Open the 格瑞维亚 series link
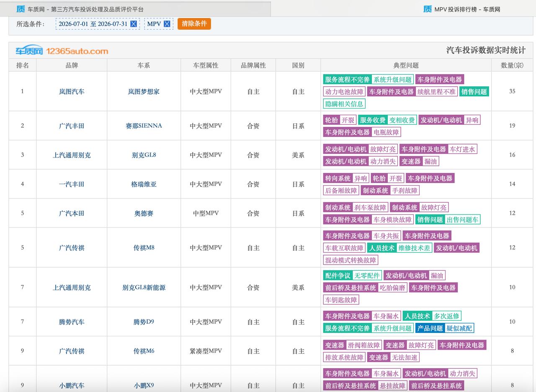This screenshot has height=392, width=536. pos(144,184)
